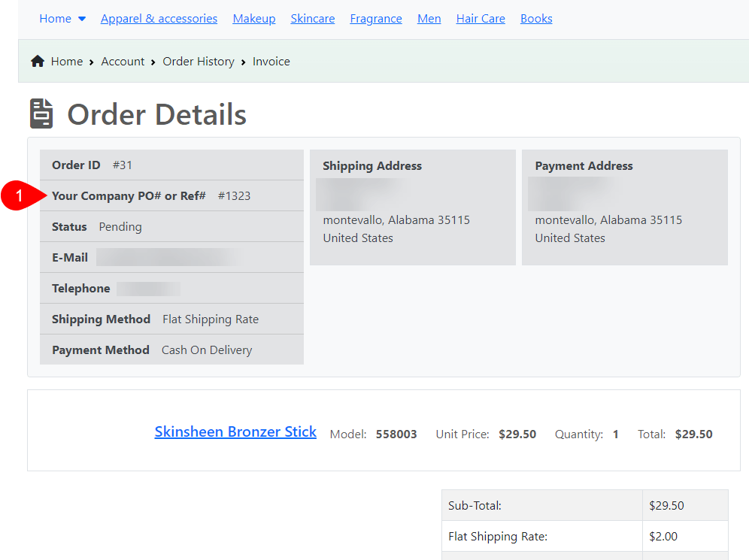
Task: Open the Apparel & accessories menu
Action: (x=159, y=19)
